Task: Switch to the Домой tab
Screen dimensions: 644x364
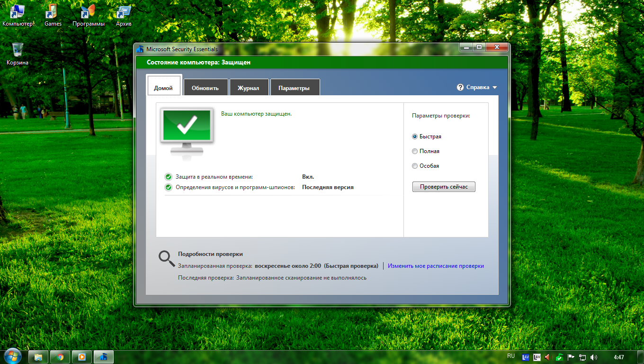Action: click(163, 85)
